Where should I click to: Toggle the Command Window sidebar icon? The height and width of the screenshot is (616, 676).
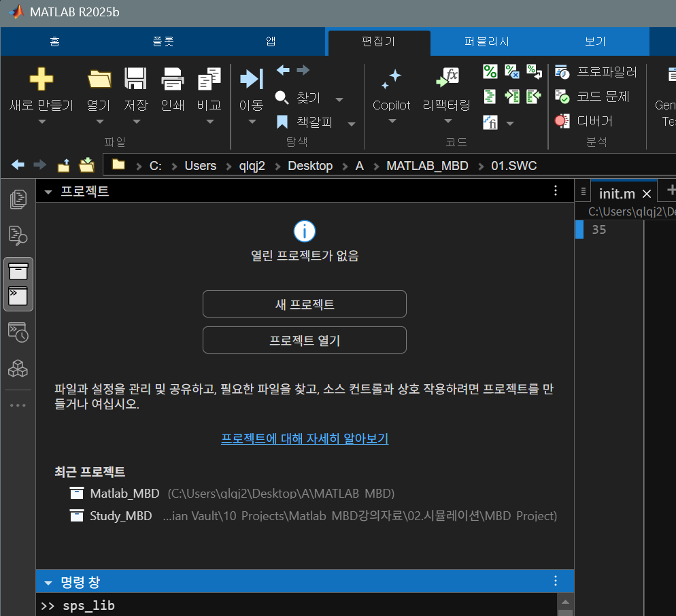(18, 296)
